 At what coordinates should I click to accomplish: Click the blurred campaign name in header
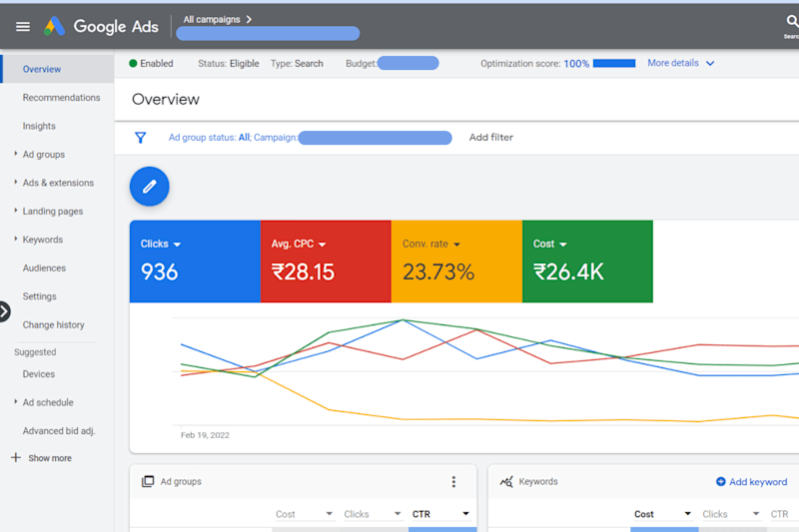coord(268,34)
